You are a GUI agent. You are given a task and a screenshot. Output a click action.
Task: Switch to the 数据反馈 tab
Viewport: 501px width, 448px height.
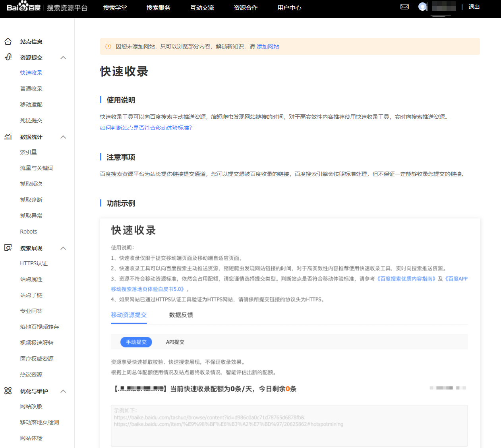pyautogui.click(x=181, y=315)
